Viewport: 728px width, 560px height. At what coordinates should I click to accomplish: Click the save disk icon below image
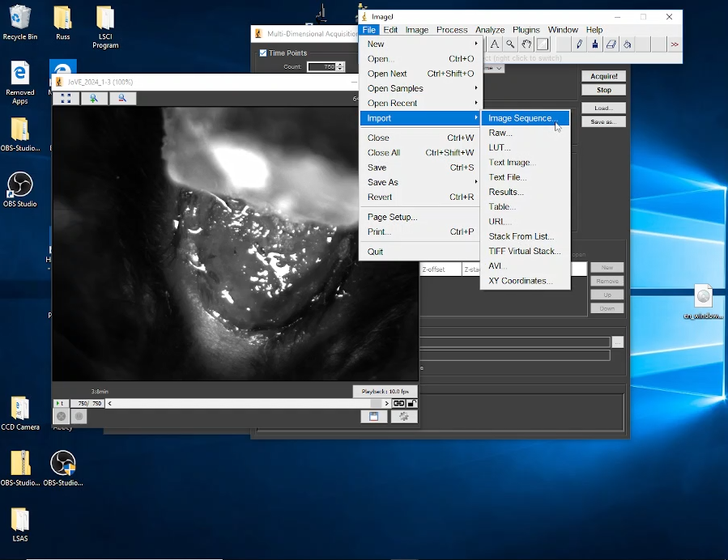coord(373,416)
